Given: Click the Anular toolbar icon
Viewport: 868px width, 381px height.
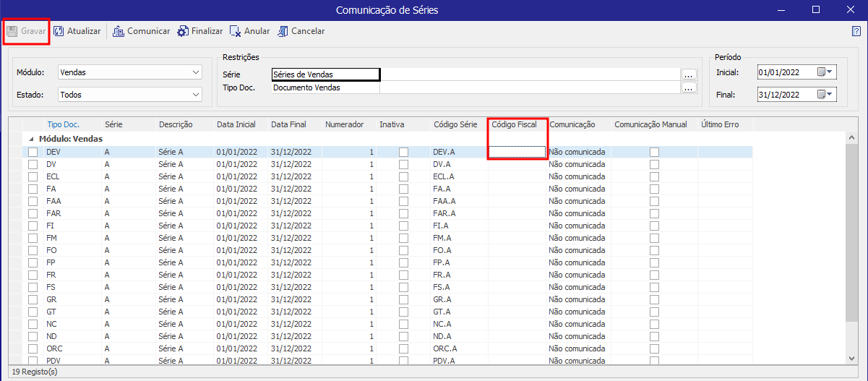Looking at the screenshot, I should tap(236, 31).
